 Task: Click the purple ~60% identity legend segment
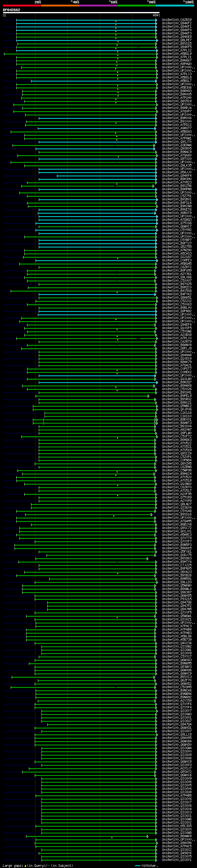click(98, 6)
